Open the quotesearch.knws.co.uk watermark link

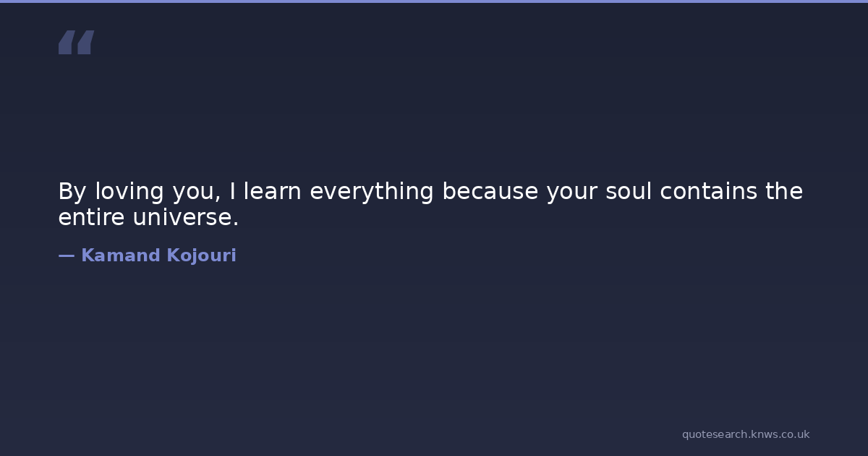[x=745, y=434]
